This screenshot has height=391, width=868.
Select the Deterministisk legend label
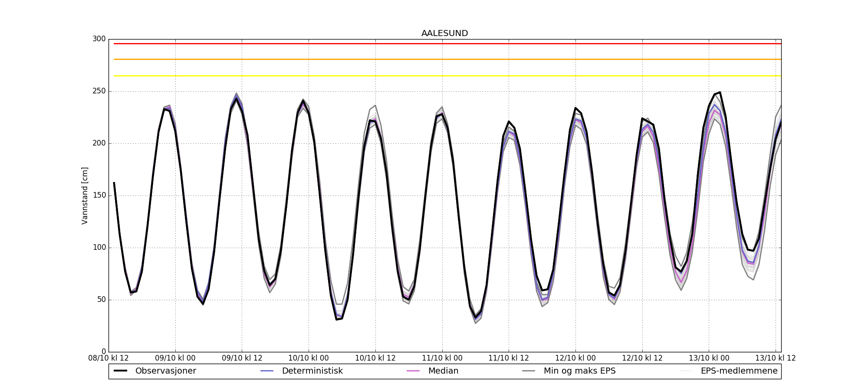coord(312,371)
